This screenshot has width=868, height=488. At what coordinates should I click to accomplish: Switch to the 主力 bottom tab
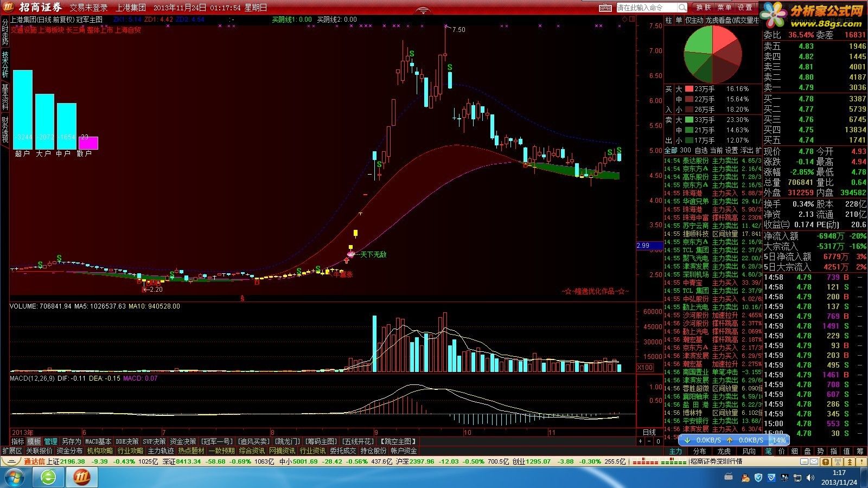(x=675, y=451)
